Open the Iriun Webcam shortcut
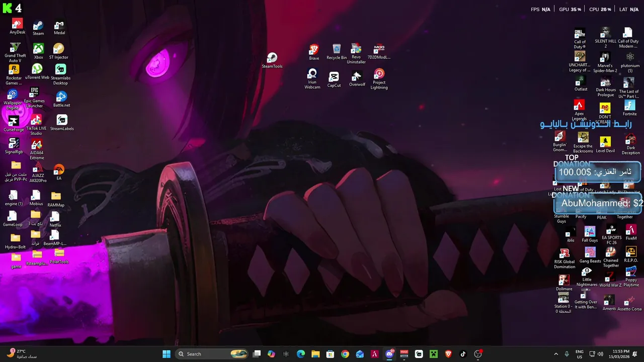This screenshot has width=644, height=362. (x=312, y=79)
